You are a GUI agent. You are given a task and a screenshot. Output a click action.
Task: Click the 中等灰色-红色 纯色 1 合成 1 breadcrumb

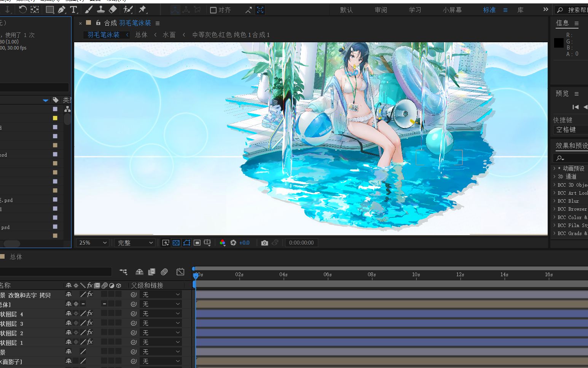click(231, 35)
